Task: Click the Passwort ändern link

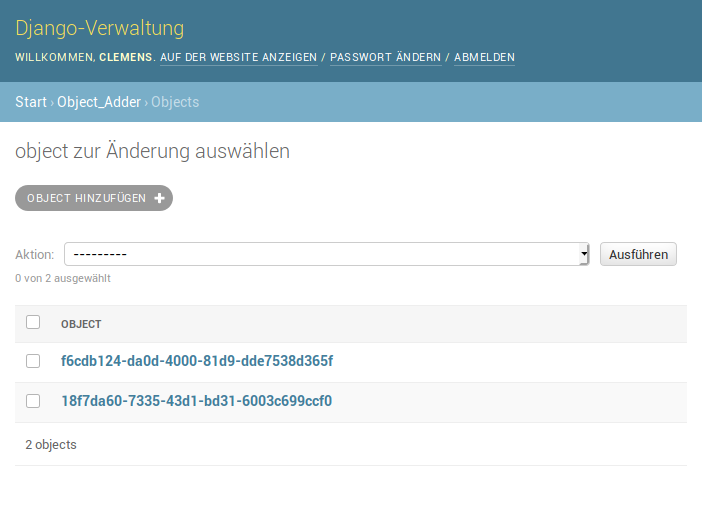Action: pyautogui.click(x=385, y=57)
